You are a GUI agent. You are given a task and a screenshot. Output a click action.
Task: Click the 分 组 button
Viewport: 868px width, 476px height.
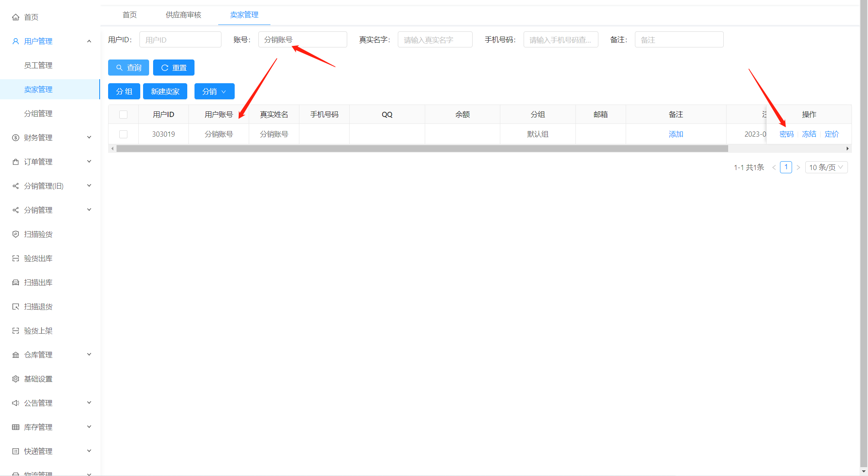pyautogui.click(x=124, y=91)
